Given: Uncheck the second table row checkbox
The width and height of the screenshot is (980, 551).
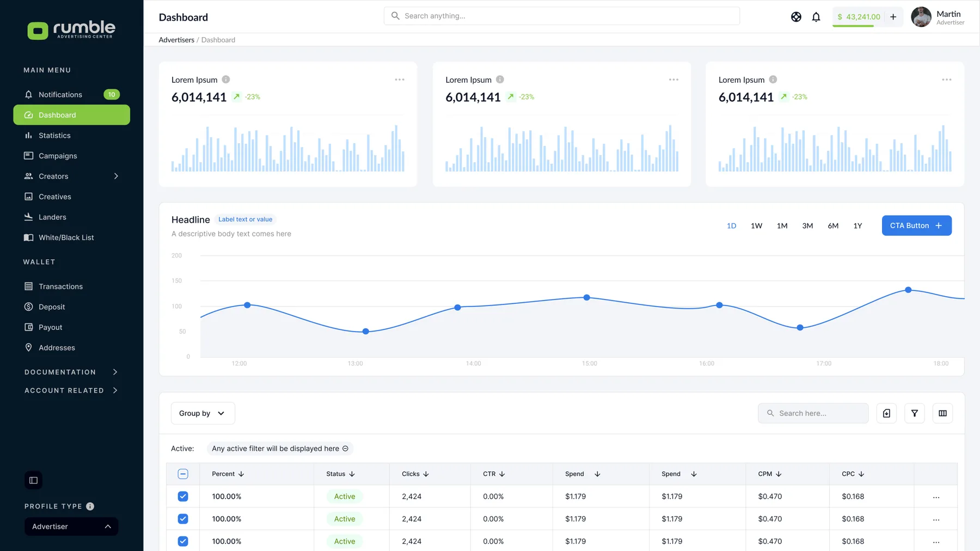Looking at the screenshot, I should tap(183, 519).
